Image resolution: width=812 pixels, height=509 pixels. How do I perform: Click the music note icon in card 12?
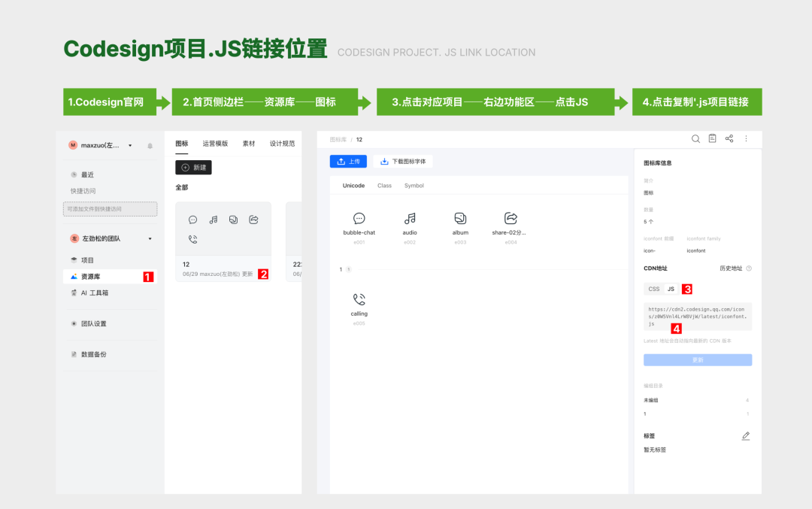pos(214,220)
